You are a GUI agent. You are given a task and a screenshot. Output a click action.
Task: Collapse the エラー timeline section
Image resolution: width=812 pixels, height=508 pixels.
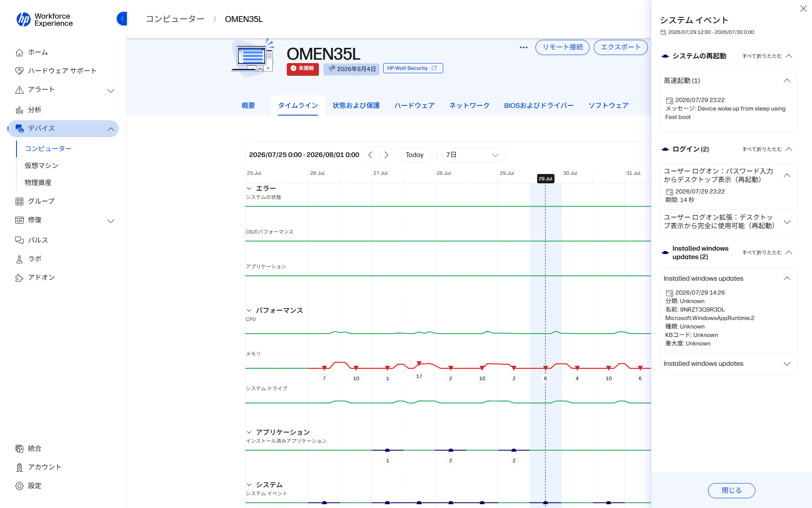coord(249,188)
